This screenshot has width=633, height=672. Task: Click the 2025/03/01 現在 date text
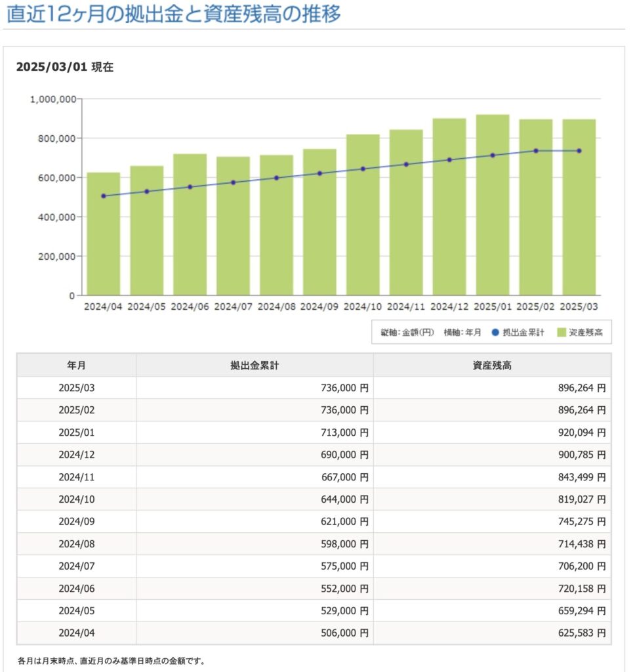(64, 67)
